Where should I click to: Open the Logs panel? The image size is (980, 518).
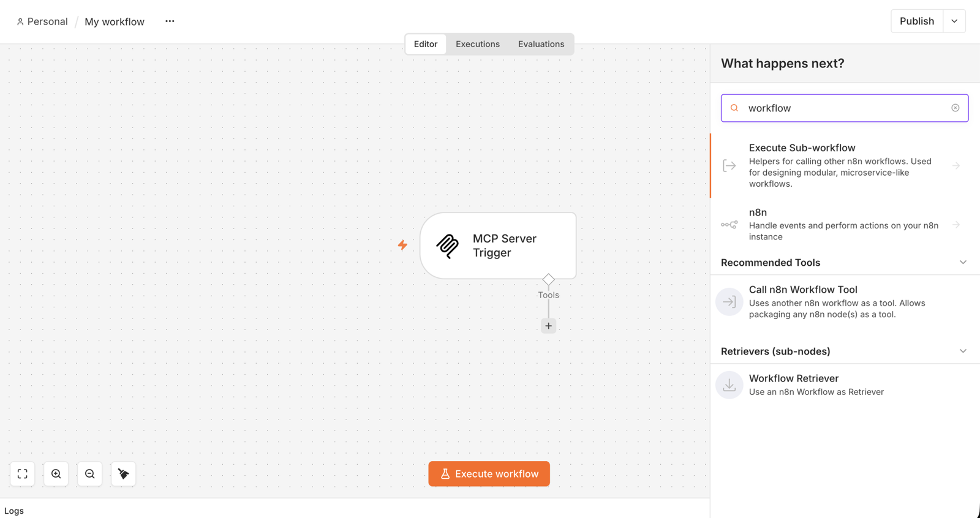coord(14,511)
